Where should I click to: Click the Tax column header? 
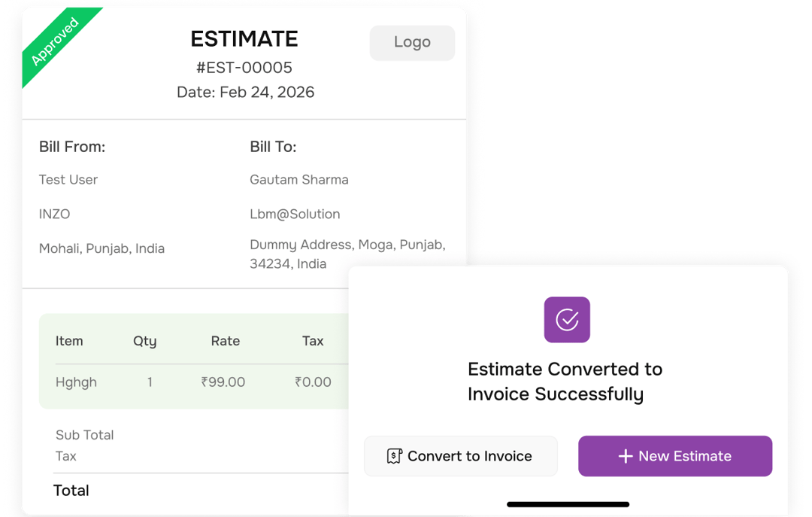click(313, 341)
